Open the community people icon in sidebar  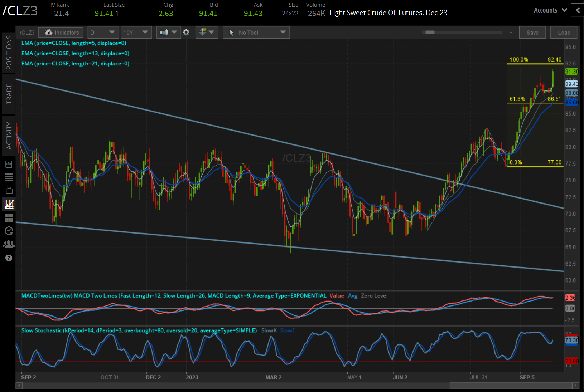(x=9, y=244)
